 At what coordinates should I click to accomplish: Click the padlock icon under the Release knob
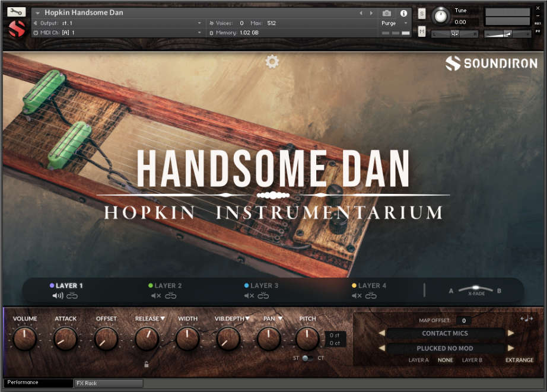[147, 364]
